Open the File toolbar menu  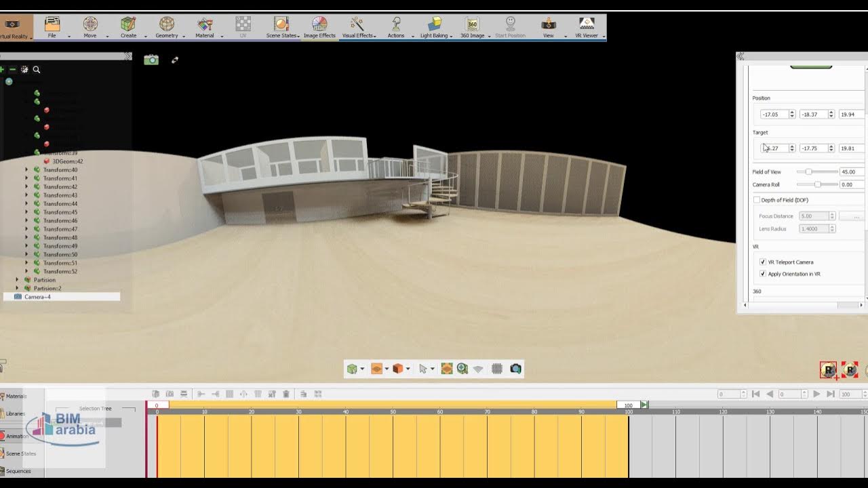coord(52,27)
